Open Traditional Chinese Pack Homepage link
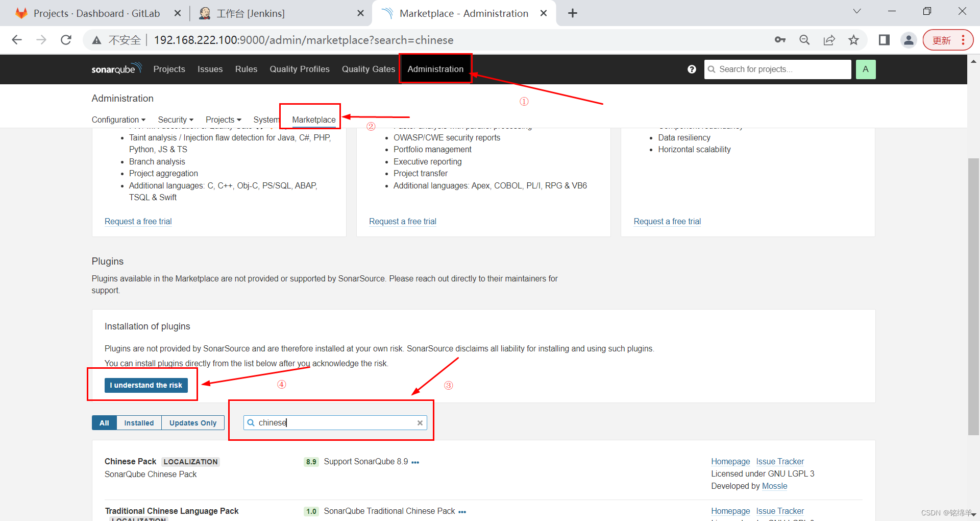 pos(730,511)
